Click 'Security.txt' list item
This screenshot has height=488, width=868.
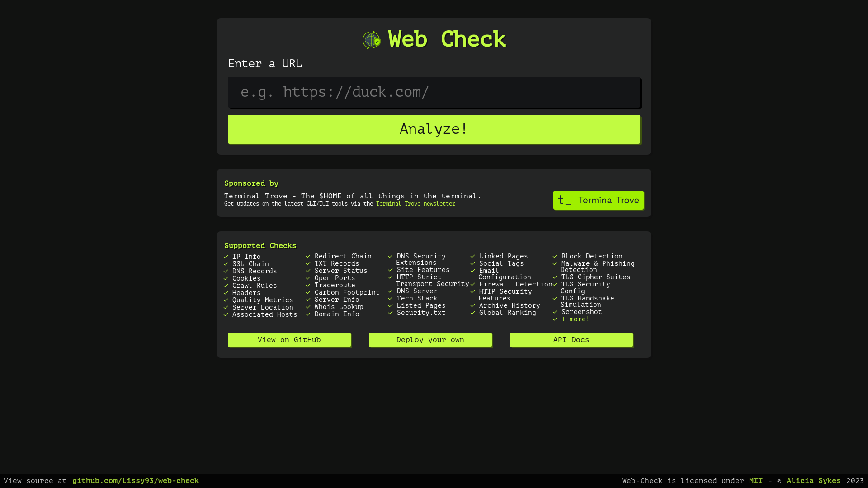(421, 313)
